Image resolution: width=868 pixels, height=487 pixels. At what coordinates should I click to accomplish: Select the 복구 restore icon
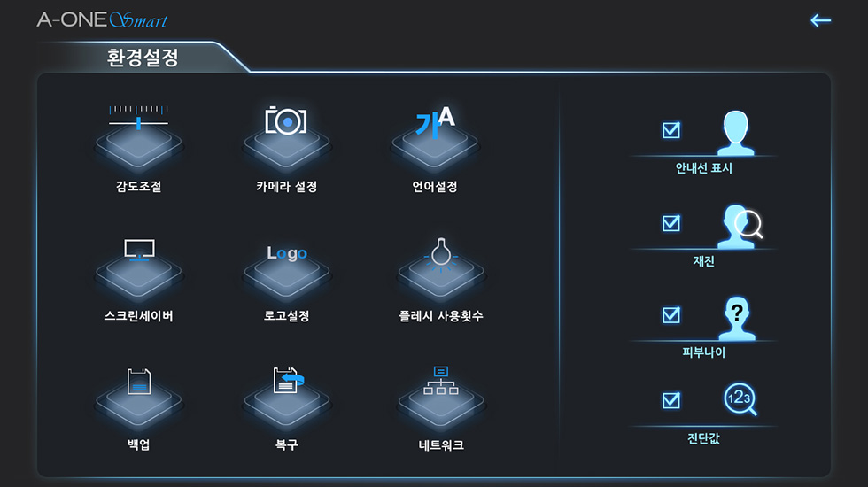pos(286,397)
